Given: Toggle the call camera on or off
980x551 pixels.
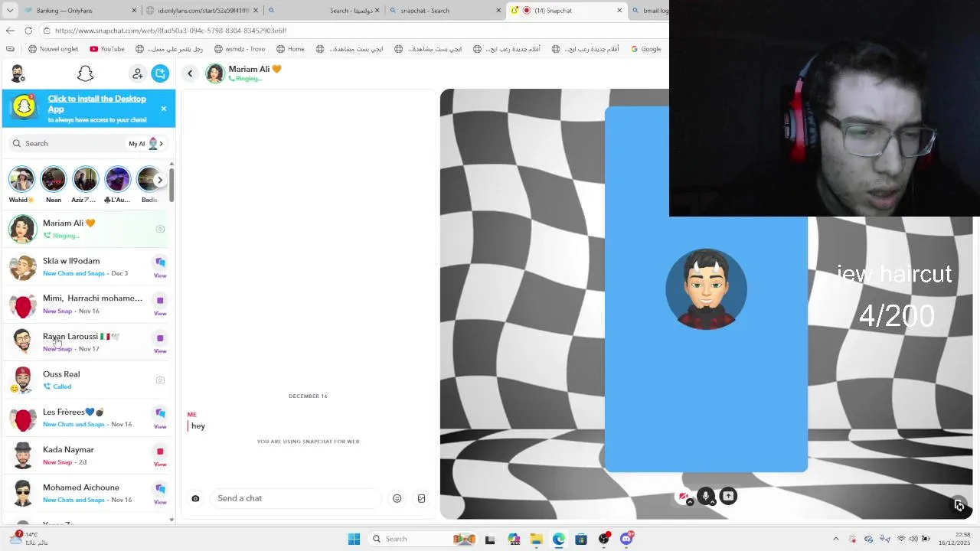Looking at the screenshot, I should click(x=683, y=496).
